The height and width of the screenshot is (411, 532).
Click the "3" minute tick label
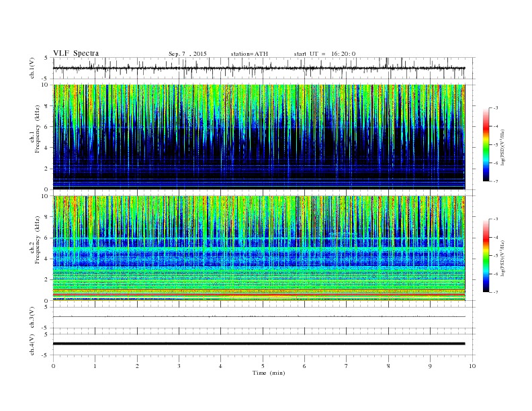click(179, 366)
